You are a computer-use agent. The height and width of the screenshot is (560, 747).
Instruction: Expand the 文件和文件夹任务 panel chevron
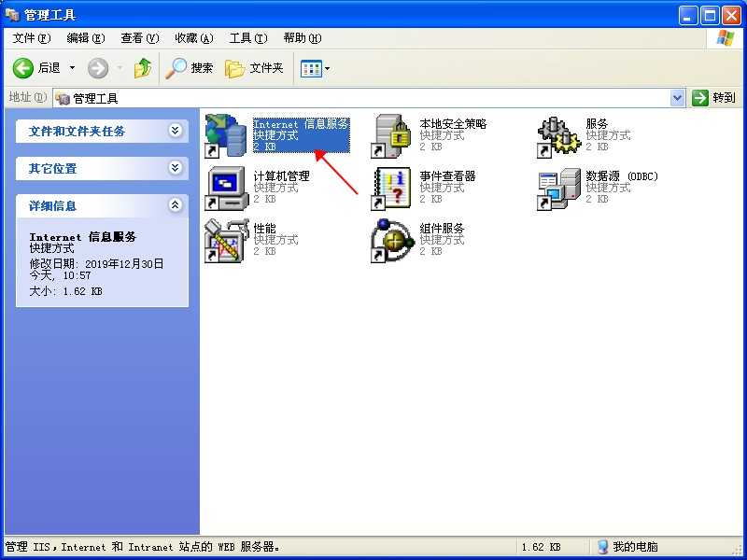tap(176, 130)
